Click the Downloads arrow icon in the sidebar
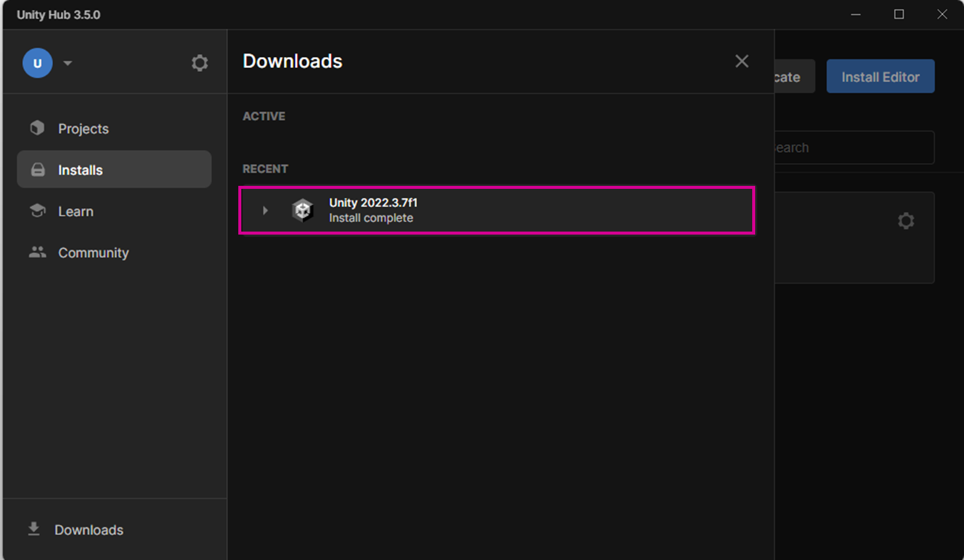 [x=33, y=529]
